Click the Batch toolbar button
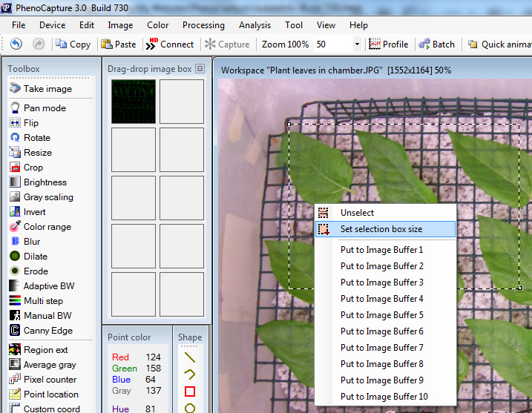The width and height of the screenshot is (532, 413). (436, 44)
